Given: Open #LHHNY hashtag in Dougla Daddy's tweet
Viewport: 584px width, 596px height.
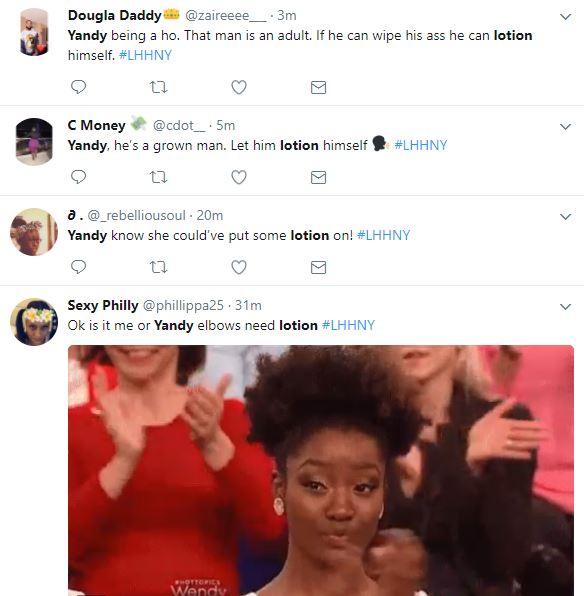Looking at the screenshot, I should (x=145, y=55).
